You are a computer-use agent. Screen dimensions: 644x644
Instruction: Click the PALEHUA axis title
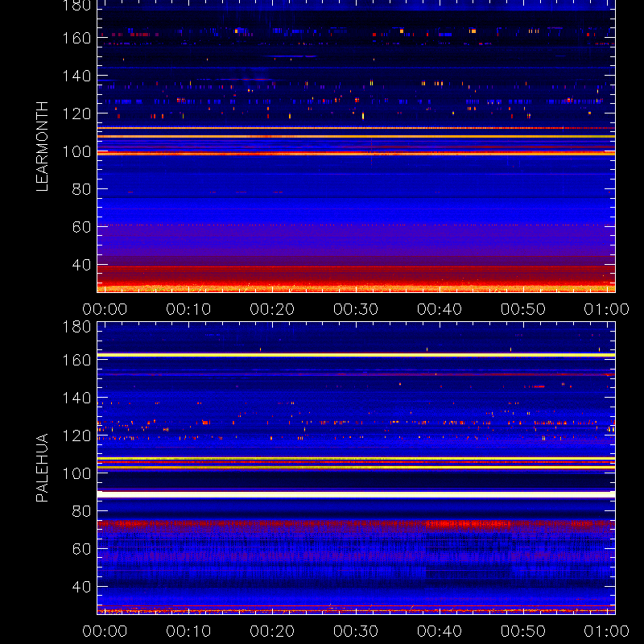pyautogui.click(x=43, y=468)
